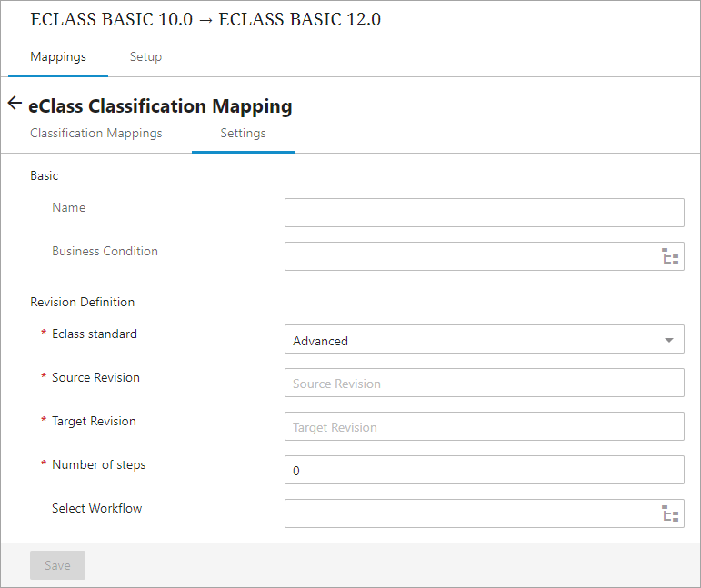Go back using the left arrow icon
This screenshot has height=588, width=701.
[15, 104]
